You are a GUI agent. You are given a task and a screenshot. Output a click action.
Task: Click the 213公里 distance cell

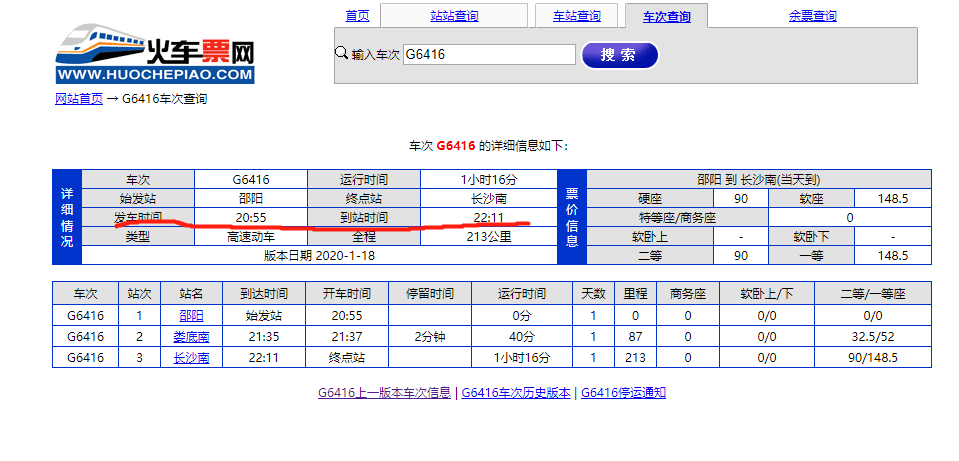point(489,237)
